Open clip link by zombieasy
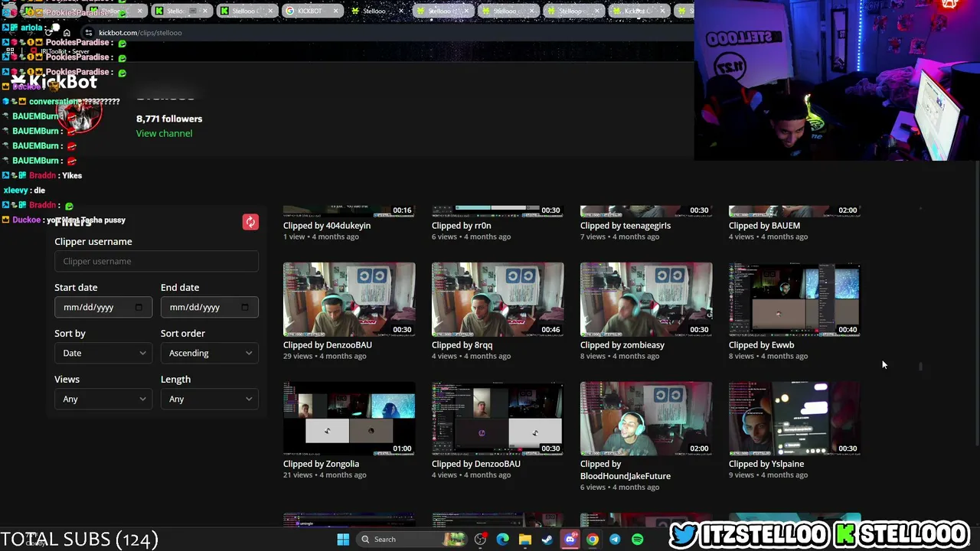The image size is (980, 551). [x=622, y=345]
